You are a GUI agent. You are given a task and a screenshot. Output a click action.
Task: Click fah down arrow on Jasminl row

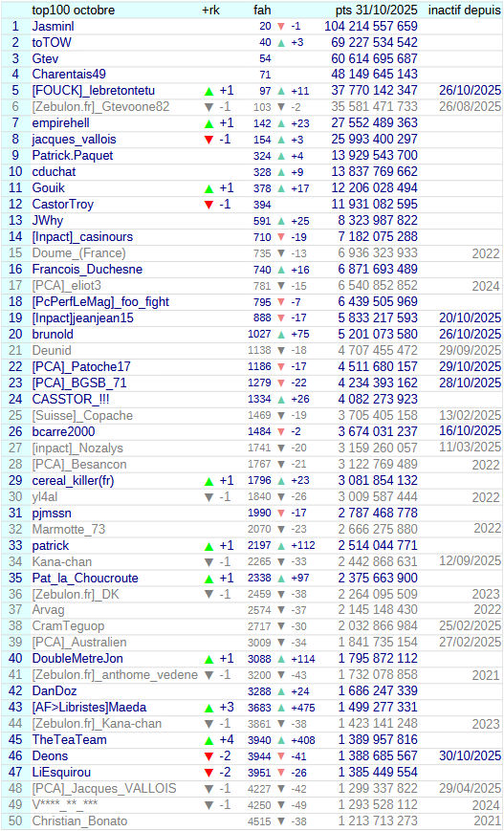coord(281,27)
